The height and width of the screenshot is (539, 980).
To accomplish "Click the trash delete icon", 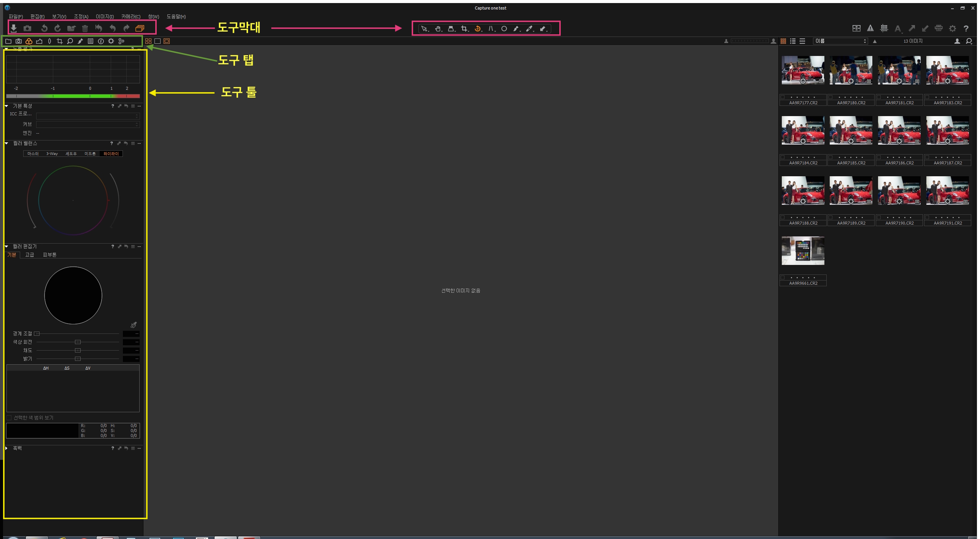I will click(85, 28).
